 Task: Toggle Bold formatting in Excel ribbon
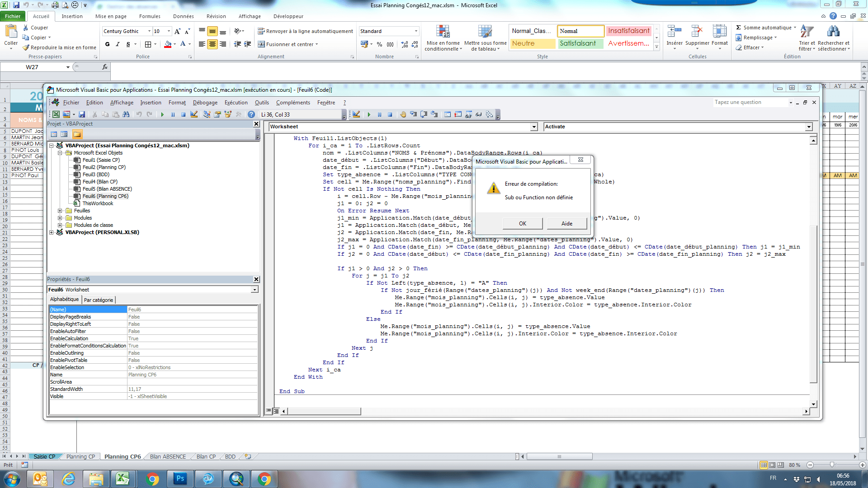107,44
